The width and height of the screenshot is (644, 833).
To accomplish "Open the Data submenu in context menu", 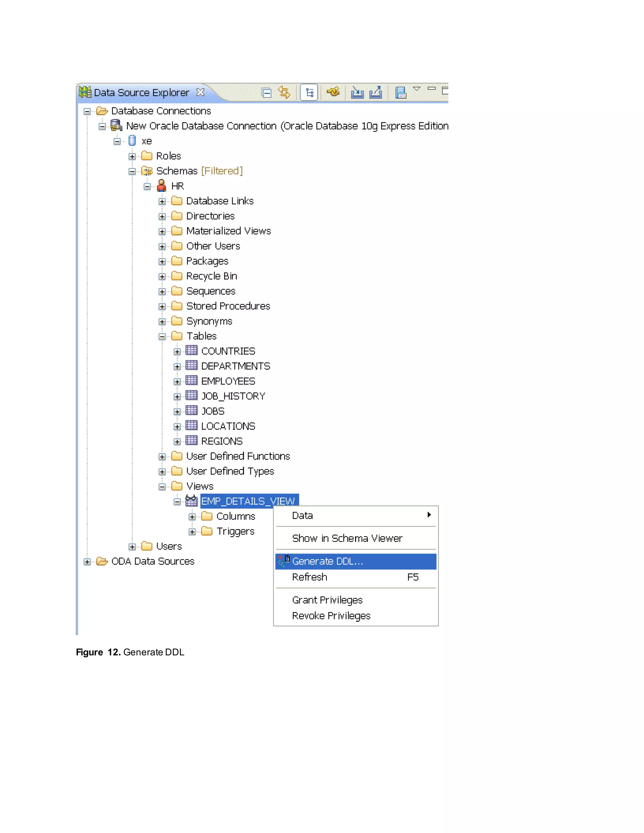I will point(356,516).
